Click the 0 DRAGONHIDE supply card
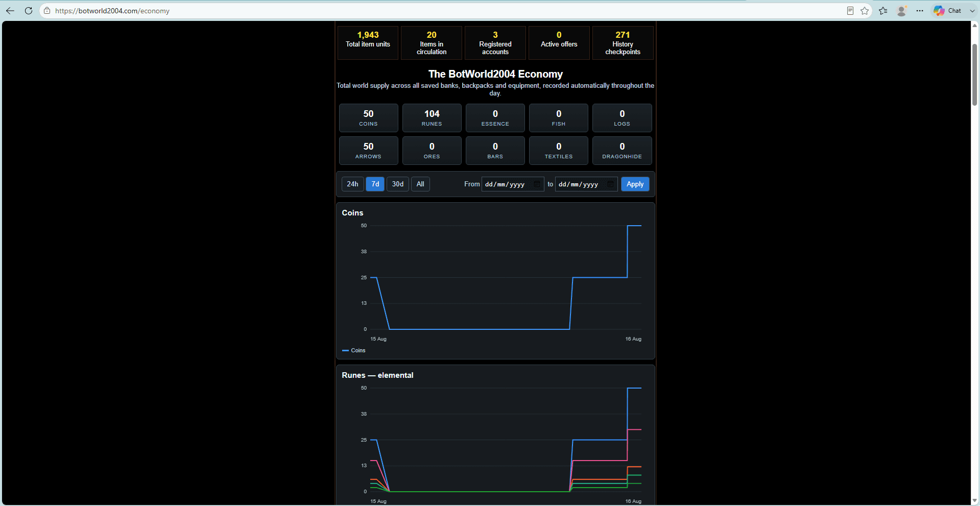Screen dimensions: 980x506 622,151
